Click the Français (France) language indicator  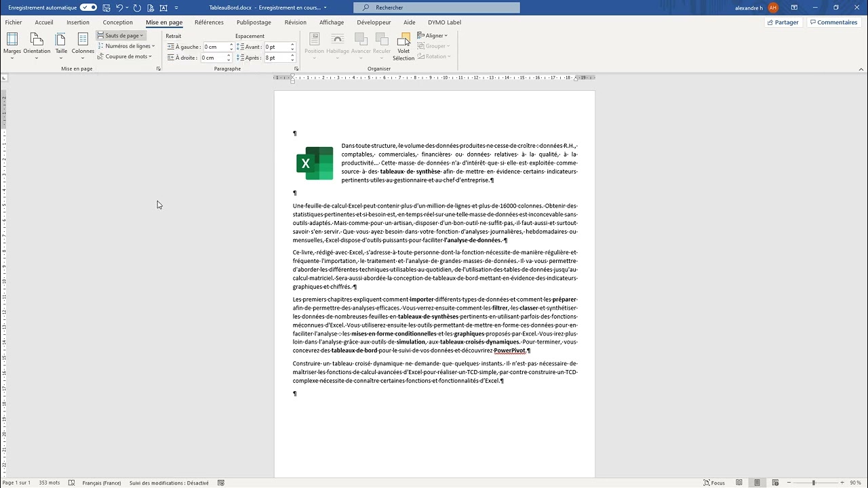[x=102, y=483]
